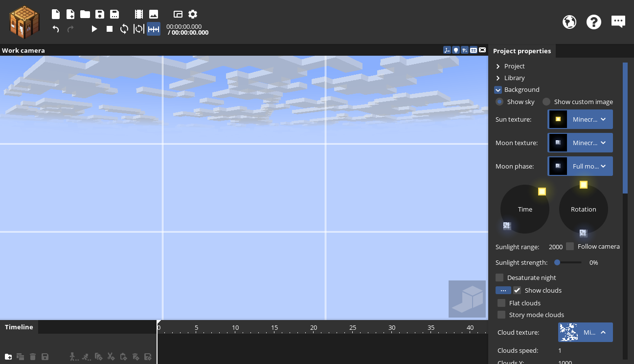Expand the Project section

[498, 66]
